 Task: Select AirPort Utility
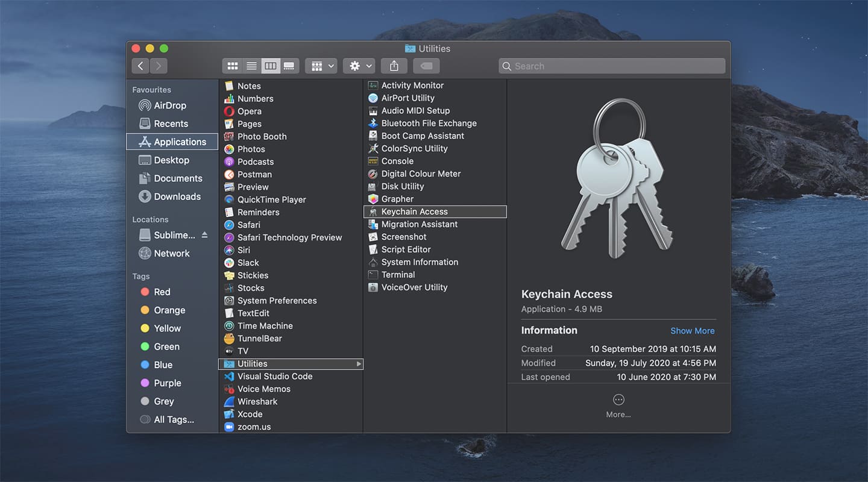tap(407, 98)
